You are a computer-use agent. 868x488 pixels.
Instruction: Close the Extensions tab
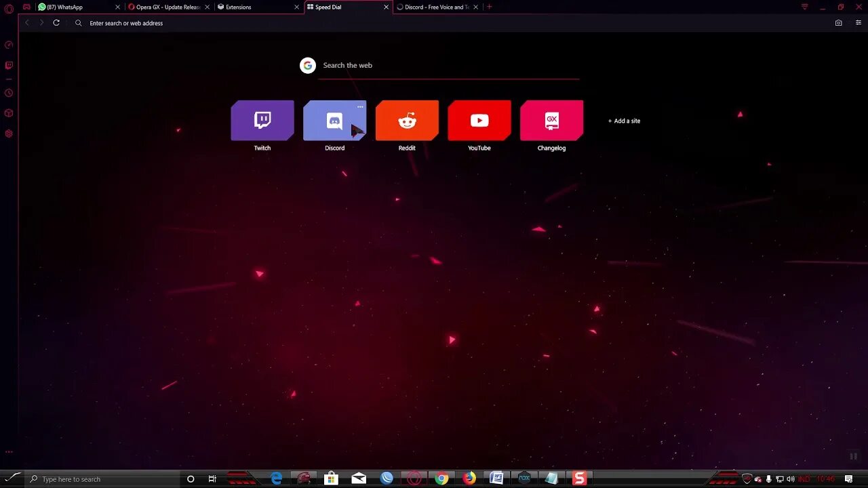(296, 7)
